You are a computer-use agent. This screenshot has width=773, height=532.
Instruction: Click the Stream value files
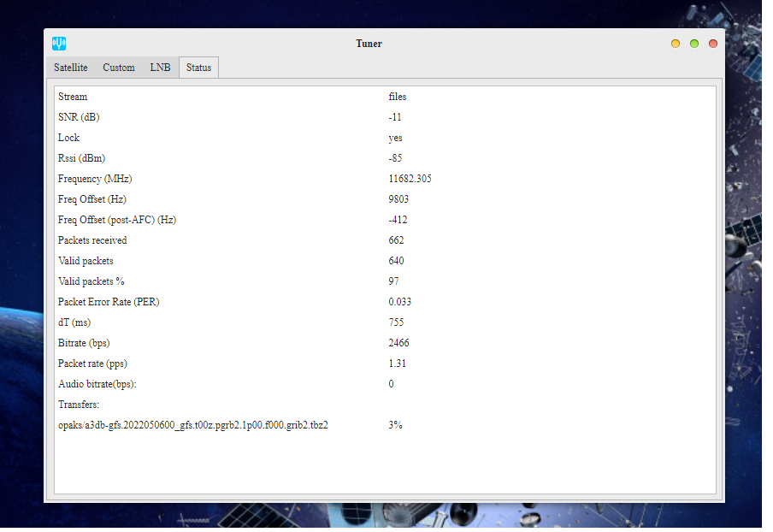(398, 97)
